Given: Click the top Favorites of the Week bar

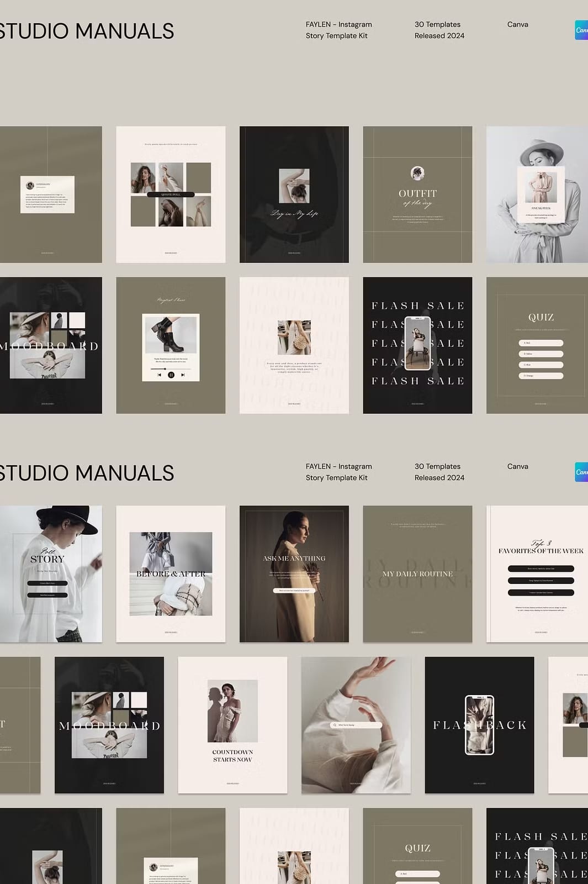Looking at the screenshot, I should (x=541, y=569).
